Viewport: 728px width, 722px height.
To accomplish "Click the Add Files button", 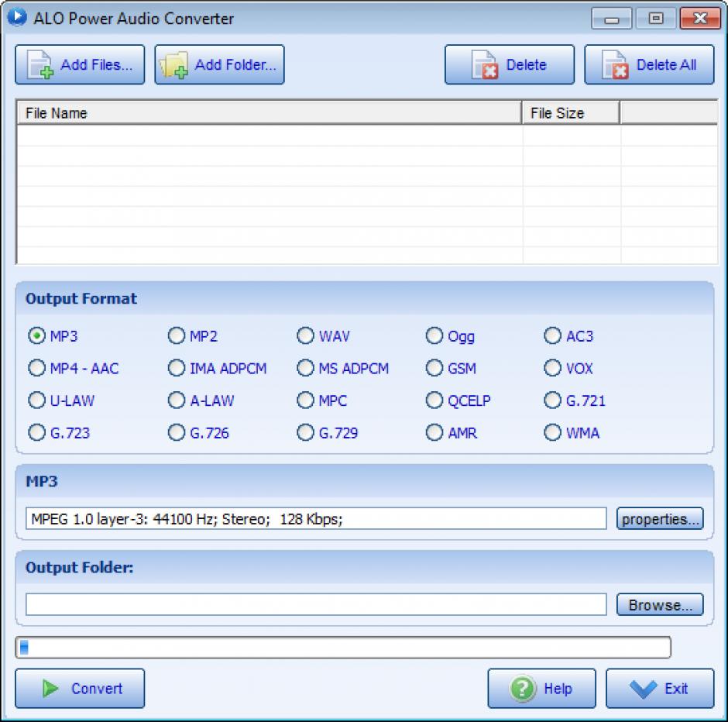I will point(80,64).
